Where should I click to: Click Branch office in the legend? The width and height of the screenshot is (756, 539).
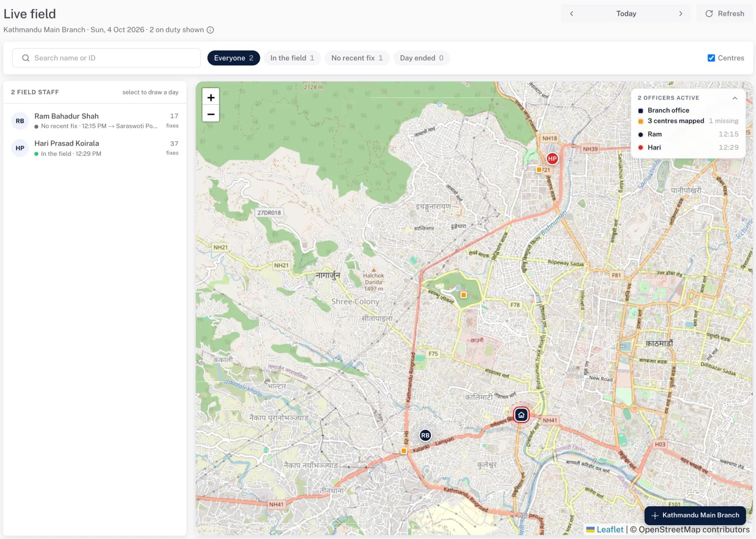[668, 110]
